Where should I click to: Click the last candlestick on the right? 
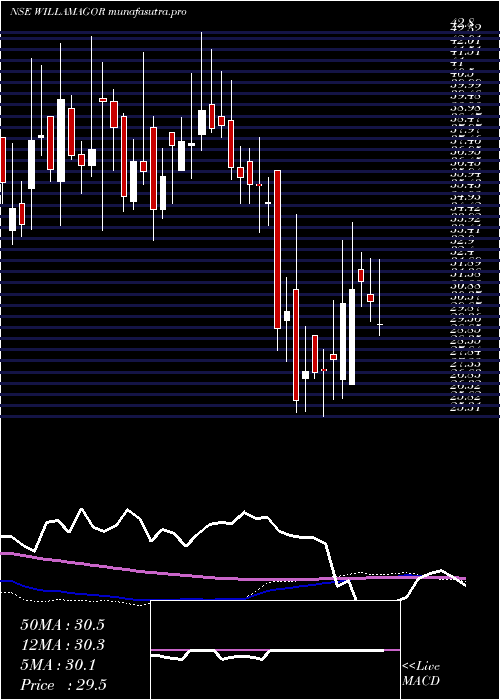click(379, 298)
